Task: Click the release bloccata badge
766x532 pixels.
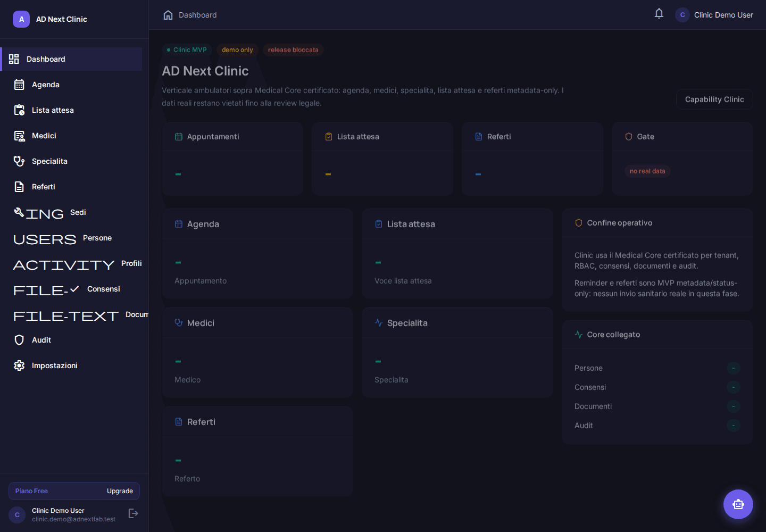Action: (x=293, y=50)
